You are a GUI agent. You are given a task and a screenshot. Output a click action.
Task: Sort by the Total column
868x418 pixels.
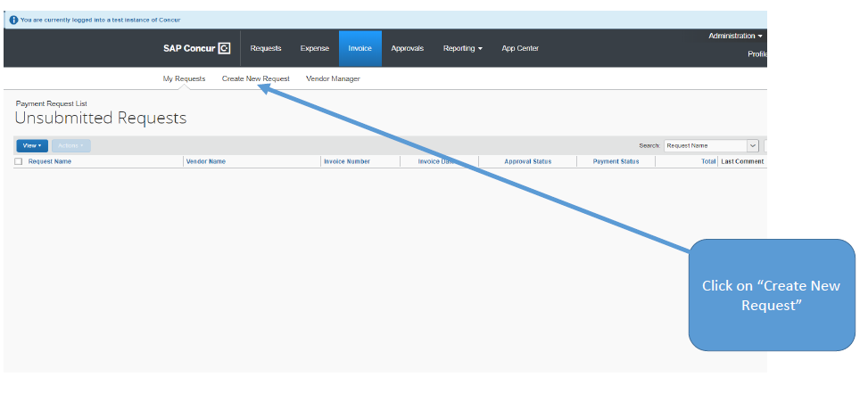708,161
